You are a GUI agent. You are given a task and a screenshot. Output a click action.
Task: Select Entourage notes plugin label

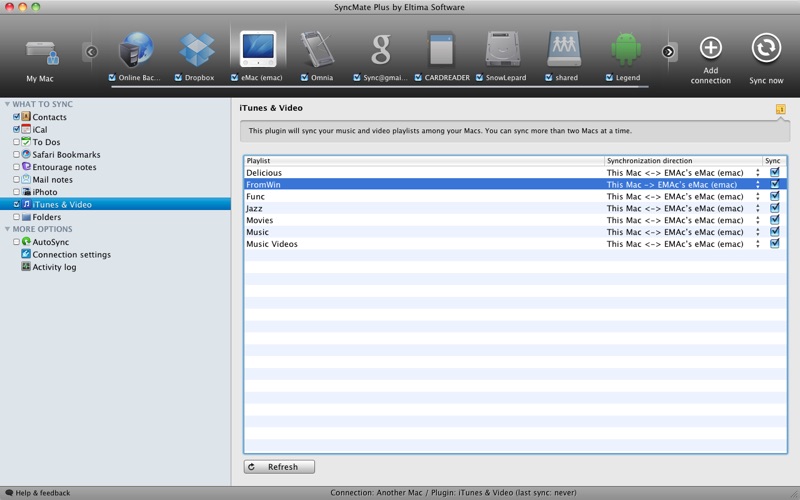click(64, 167)
